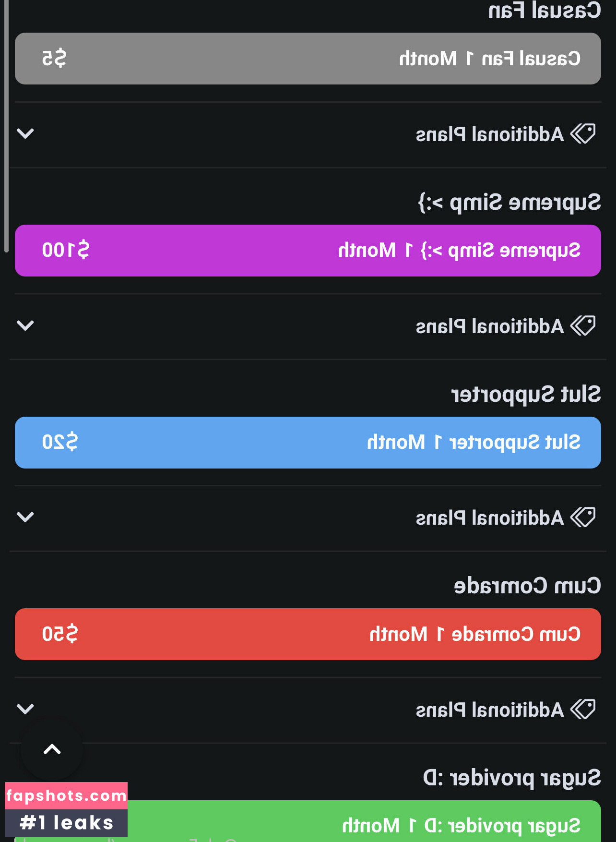The width and height of the screenshot is (616, 842).
Task: Subscribe to purple Supreme Simp 1 Month plan
Action: pyautogui.click(x=308, y=251)
